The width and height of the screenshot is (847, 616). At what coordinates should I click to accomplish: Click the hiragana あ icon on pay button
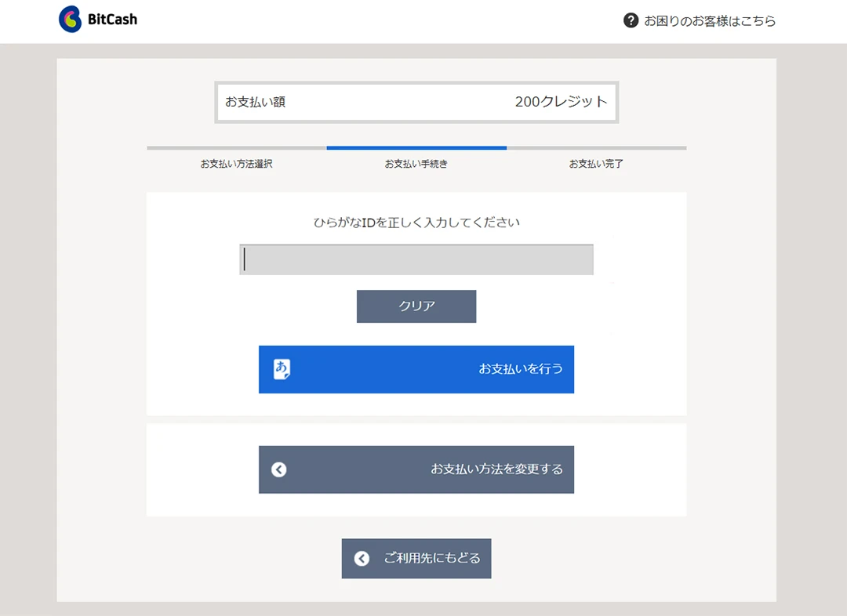tap(282, 369)
